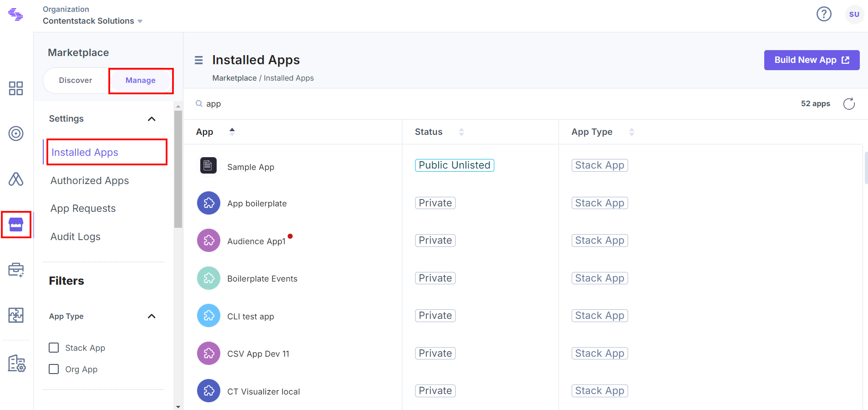868x410 pixels.
Task: Open the SU user avatar menu
Action: tap(854, 14)
